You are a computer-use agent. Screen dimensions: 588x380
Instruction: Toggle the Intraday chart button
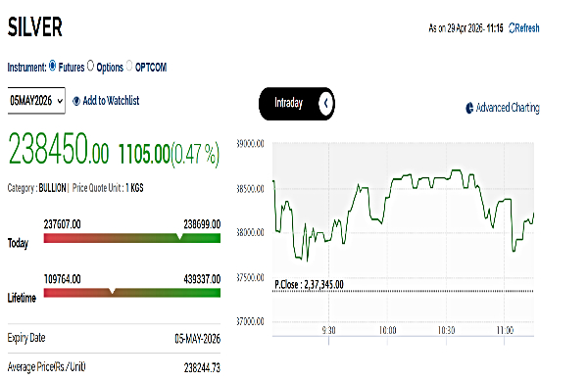pyautogui.click(x=297, y=104)
